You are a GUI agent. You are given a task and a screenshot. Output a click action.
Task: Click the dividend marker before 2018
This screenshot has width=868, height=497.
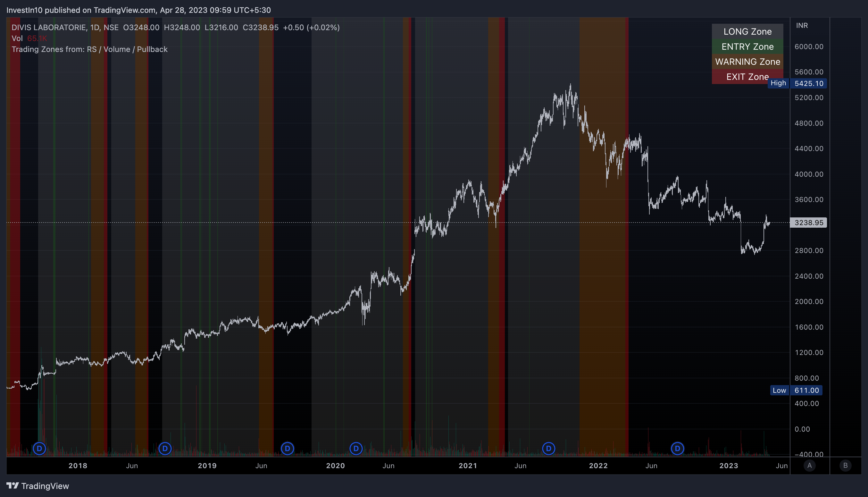39,448
